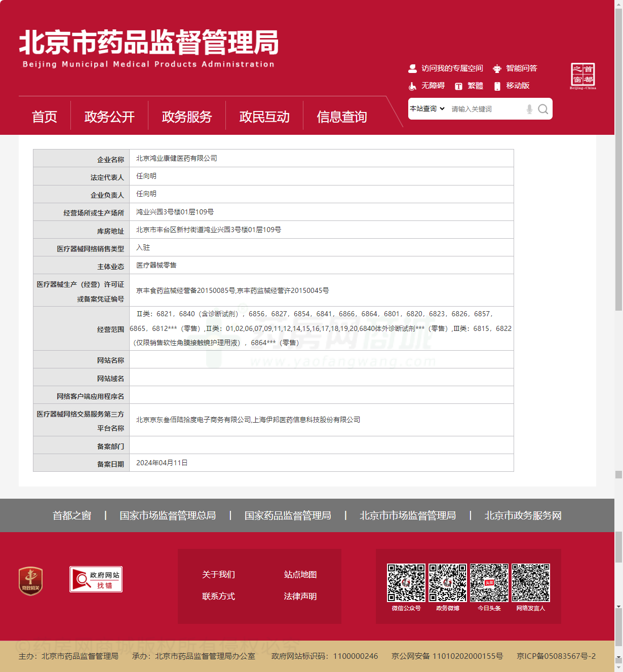Viewport: 623px width, 672px height.
Task: Click the government website error-report badge
Action: tap(96, 579)
